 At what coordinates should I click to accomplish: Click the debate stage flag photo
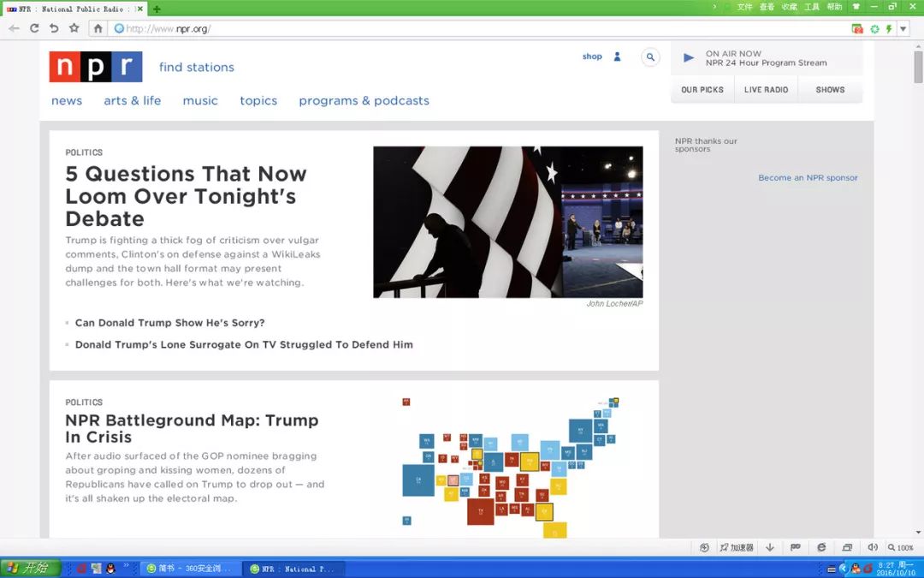(x=508, y=222)
